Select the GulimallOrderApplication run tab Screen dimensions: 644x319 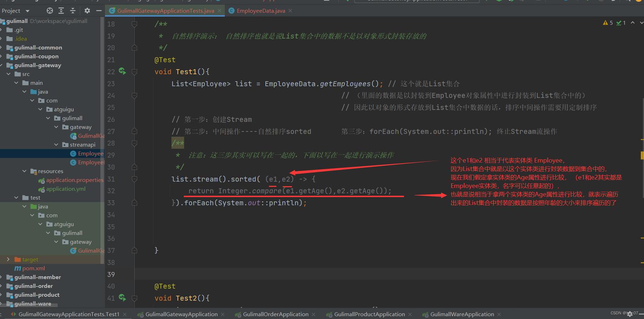275,314
